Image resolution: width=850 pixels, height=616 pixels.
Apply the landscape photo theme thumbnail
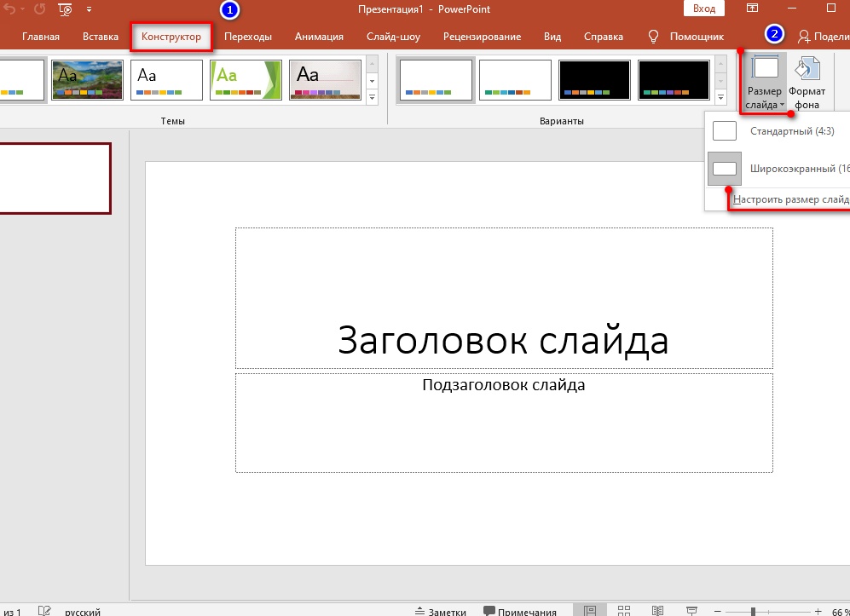pyautogui.click(x=87, y=80)
